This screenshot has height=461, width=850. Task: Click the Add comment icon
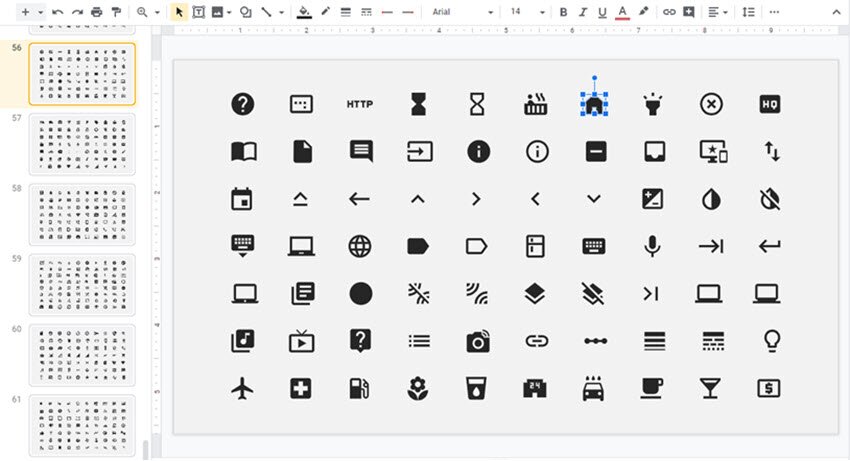(x=688, y=12)
